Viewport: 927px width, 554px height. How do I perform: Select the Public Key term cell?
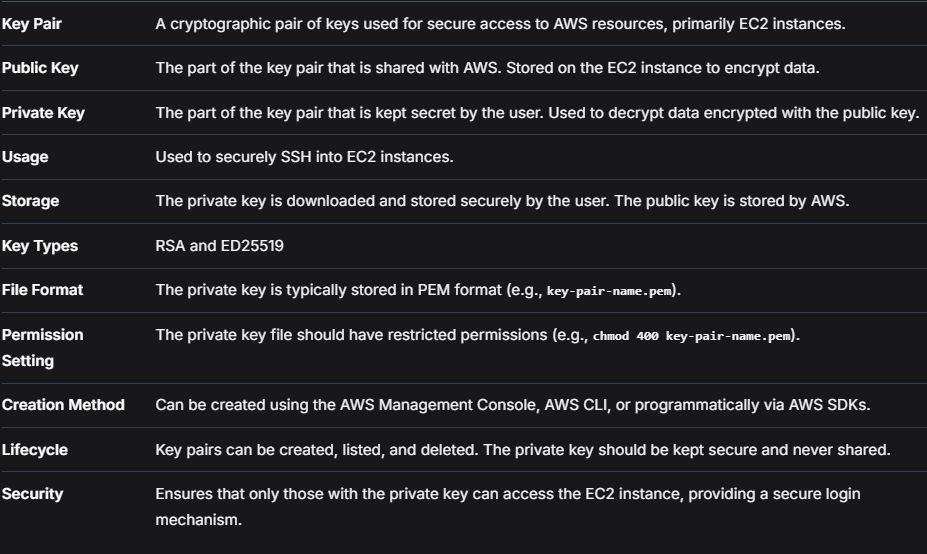pyautogui.click(x=40, y=68)
